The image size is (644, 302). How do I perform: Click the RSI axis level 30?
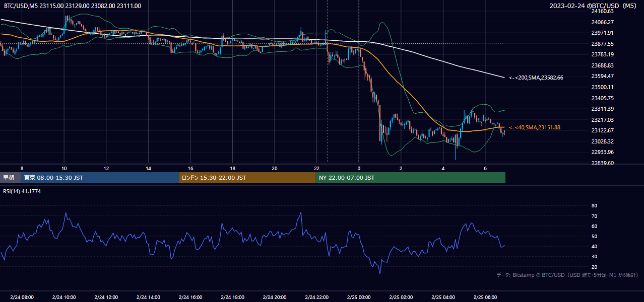click(x=594, y=256)
